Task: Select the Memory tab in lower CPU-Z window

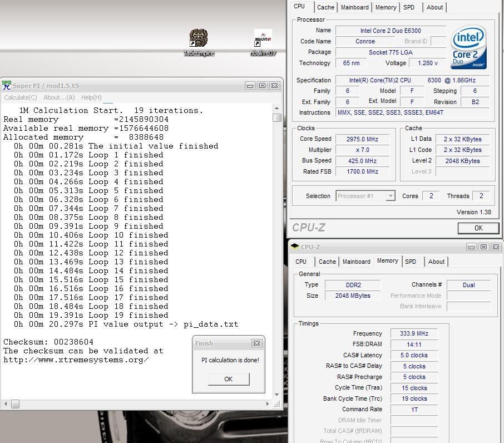Action: [387, 260]
